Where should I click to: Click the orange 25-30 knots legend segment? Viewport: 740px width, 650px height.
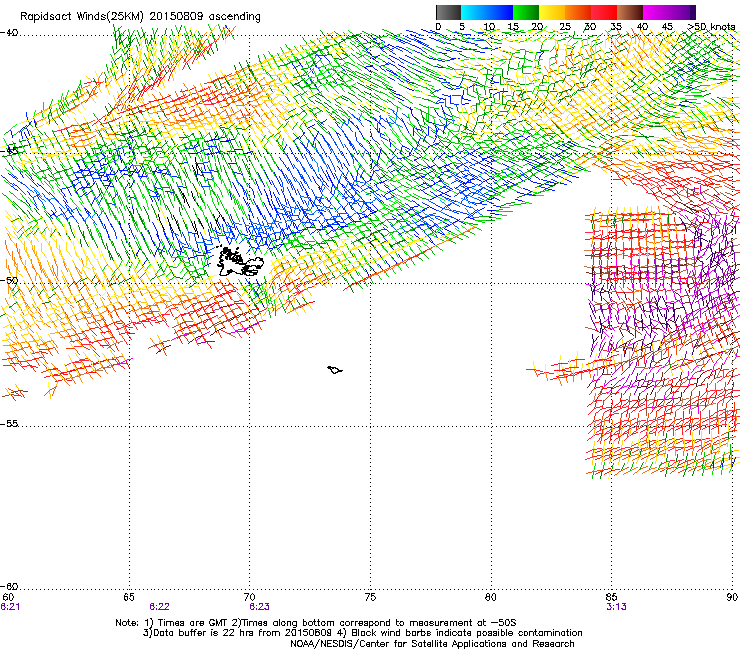coord(578,12)
